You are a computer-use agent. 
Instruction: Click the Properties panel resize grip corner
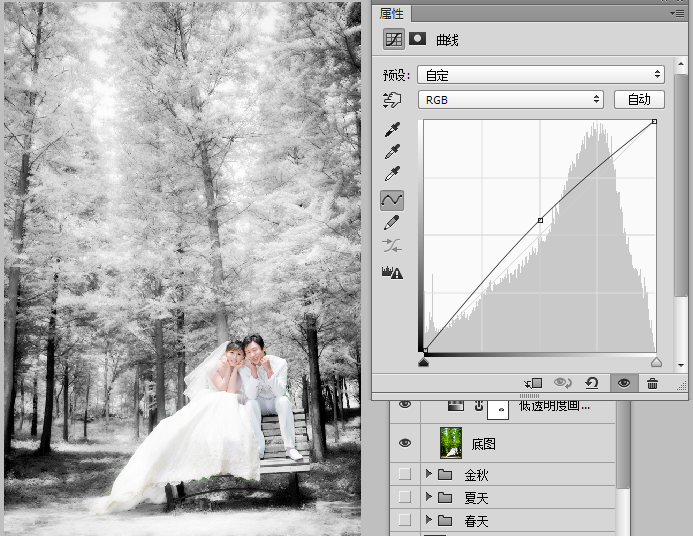coord(682,386)
